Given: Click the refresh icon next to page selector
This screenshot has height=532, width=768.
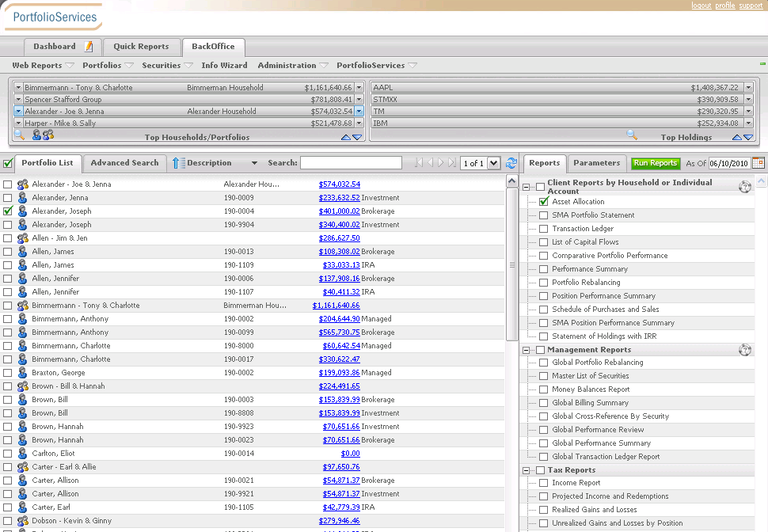Looking at the screenshot, I should tap(511, 163).
